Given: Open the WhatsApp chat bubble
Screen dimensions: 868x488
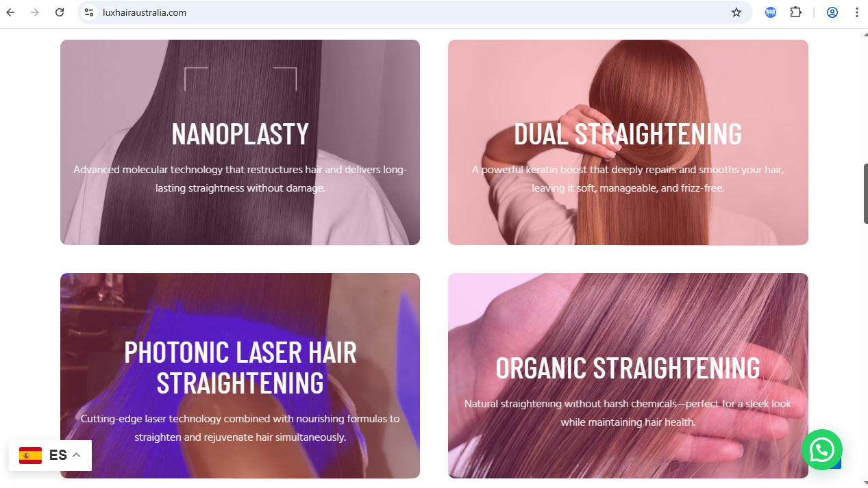Looking at the screenshot, I should point(821,450).
